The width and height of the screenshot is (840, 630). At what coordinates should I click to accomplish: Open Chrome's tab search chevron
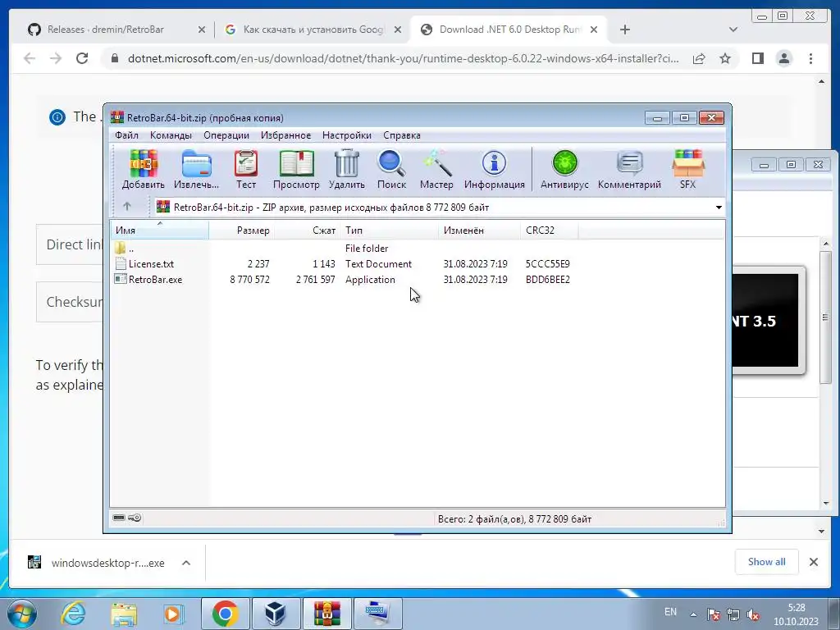[x=733, y=30]
